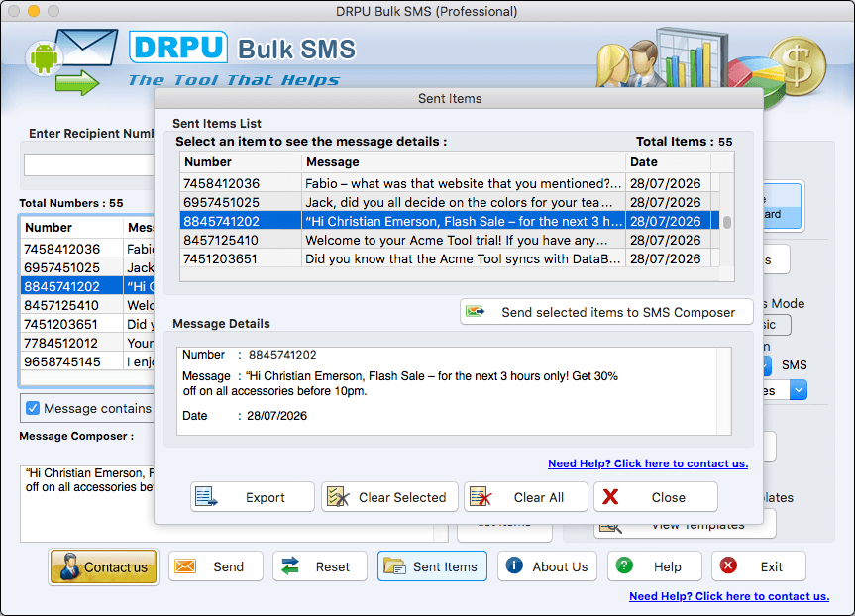The width and height of the screenshot is (855, 616).
Task: Open the blue dropdown arrow on the right panel
Action: tap(799, 390)
